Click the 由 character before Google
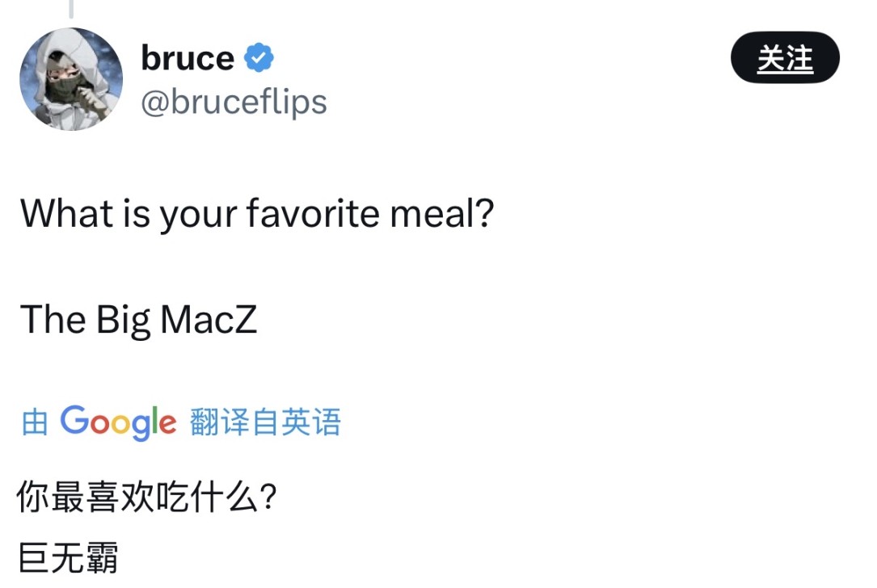The height and width of the screenshot is (588, 877). tap(35, 422)
